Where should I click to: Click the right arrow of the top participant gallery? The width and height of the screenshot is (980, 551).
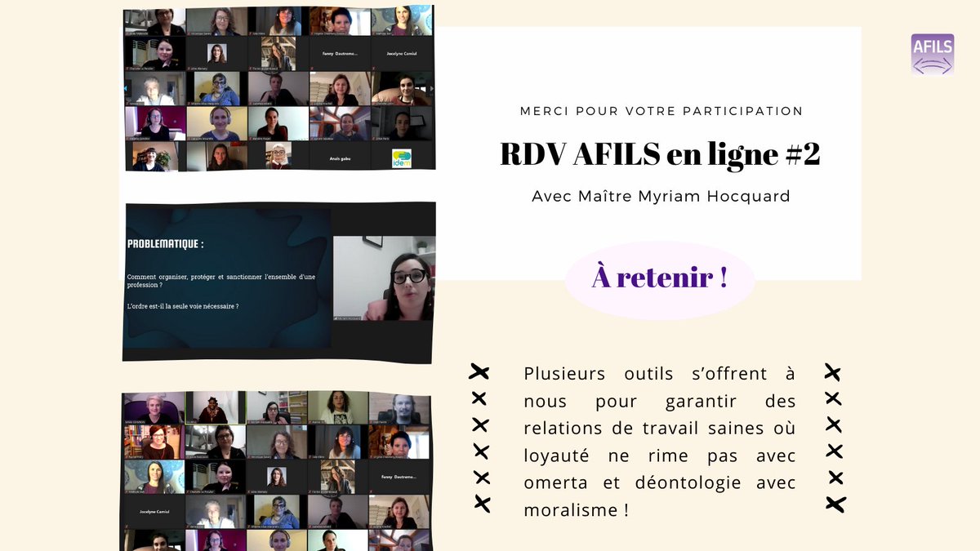[432, 88]
